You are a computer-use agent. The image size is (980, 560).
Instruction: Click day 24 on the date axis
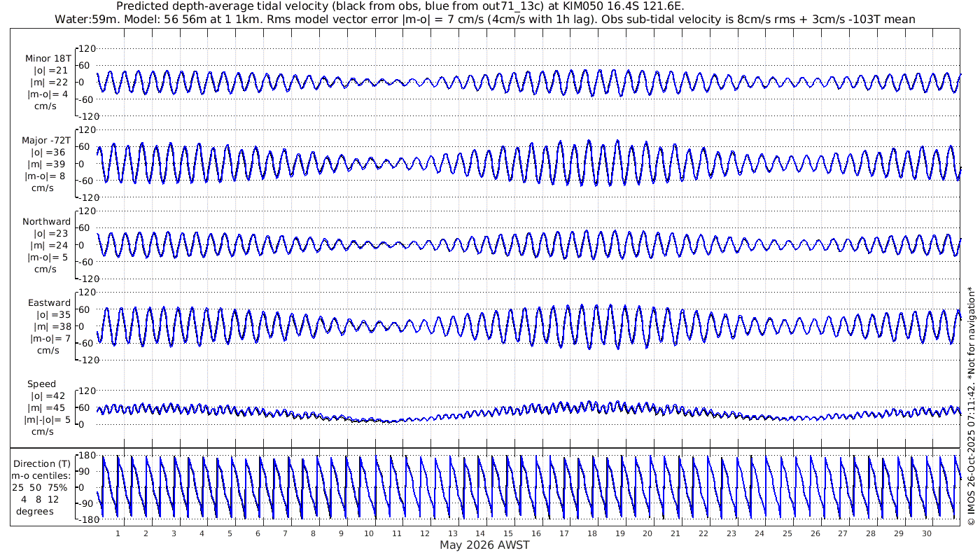(759, 533)
